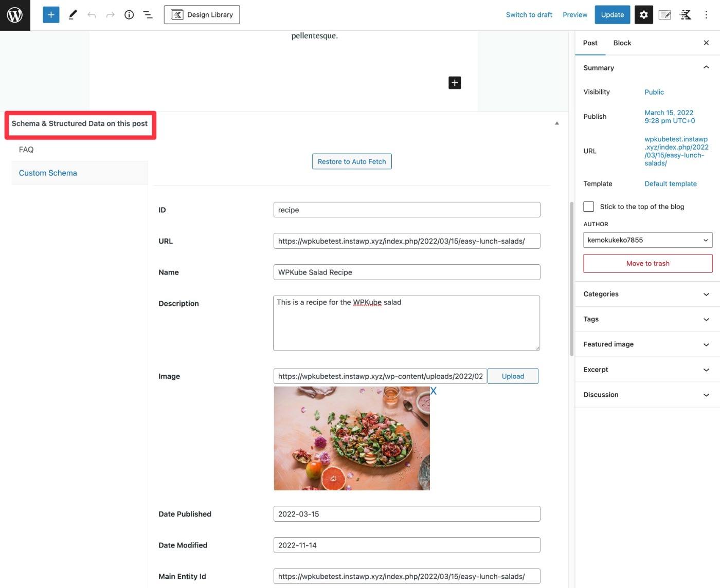Screen dimensions: 720x588
Task: Expand the Discussion panel
Action: pyautogui.click(x=647, y=395)
